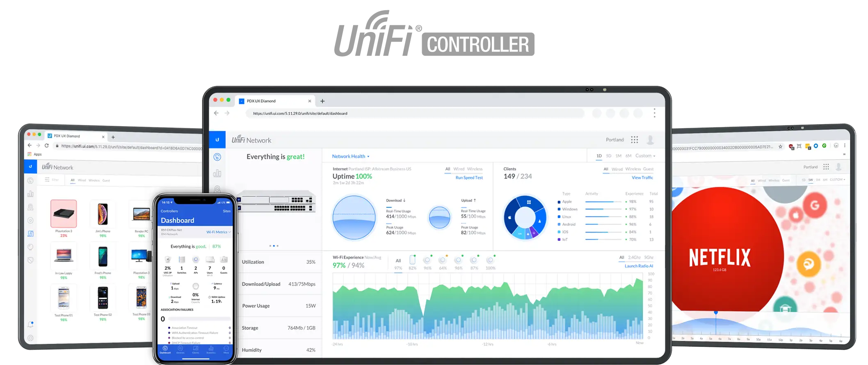Open new tab in center browser window
Image resolution: width=868 pixels, height=365 pixels.
(322, 101)
